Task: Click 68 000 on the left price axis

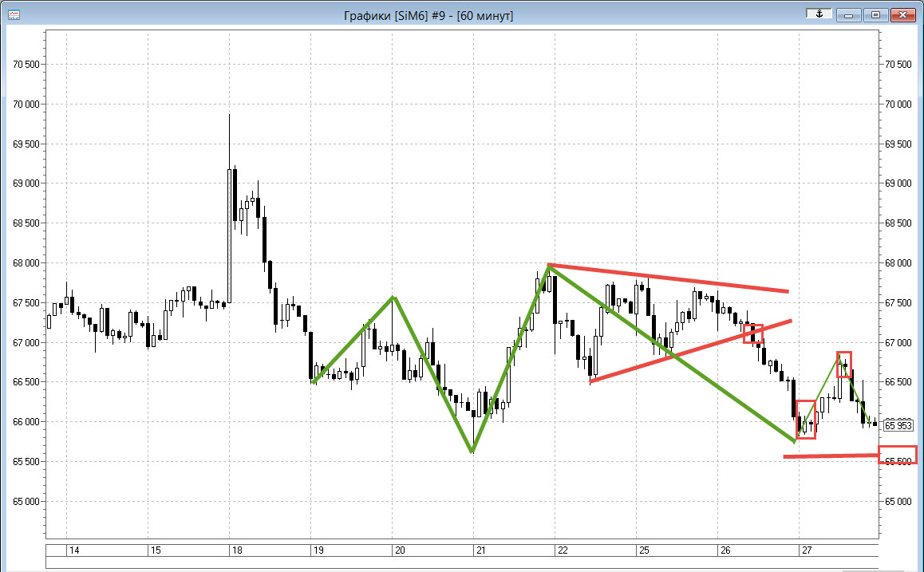Action: click(x=26, y=262)
